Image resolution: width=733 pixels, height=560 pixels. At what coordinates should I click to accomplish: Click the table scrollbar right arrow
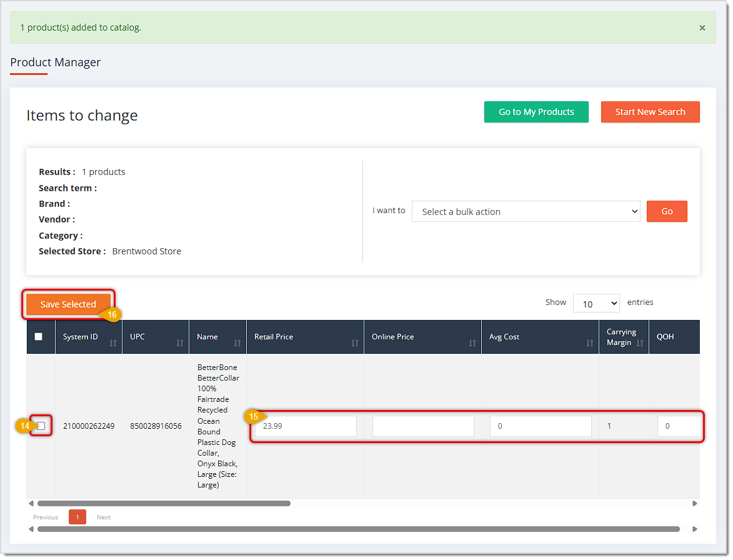[695, 504]
